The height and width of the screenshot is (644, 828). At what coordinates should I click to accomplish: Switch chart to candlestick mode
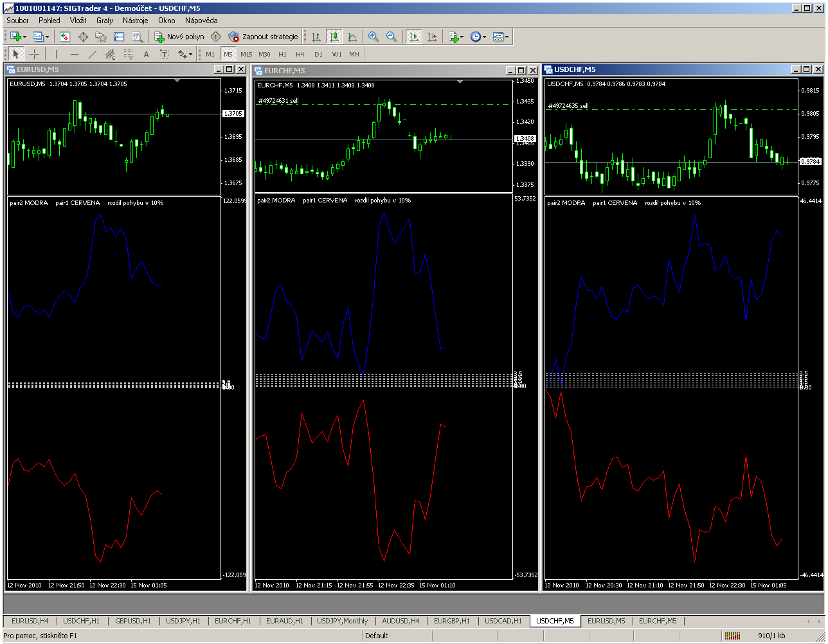tap(334, 37)
